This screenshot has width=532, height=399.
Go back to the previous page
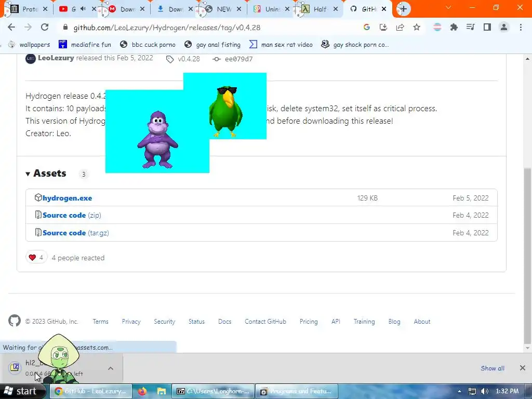11,28
